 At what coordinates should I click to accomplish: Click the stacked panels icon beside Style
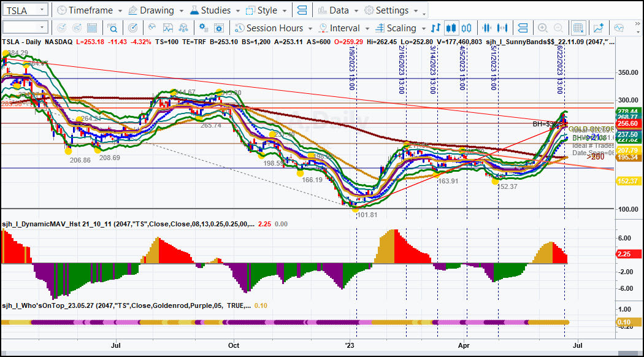tap(302, 10)
